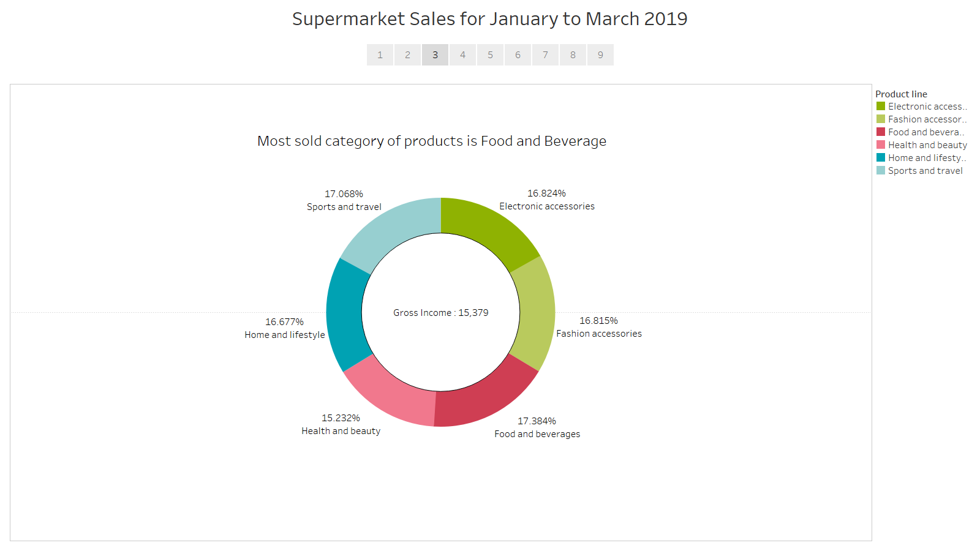Select the Home and lifestyle legend icon

click(881, 157)
